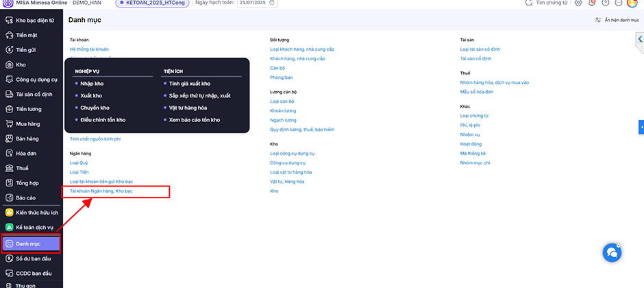Click the chat support bubble icon

[611, 252]
